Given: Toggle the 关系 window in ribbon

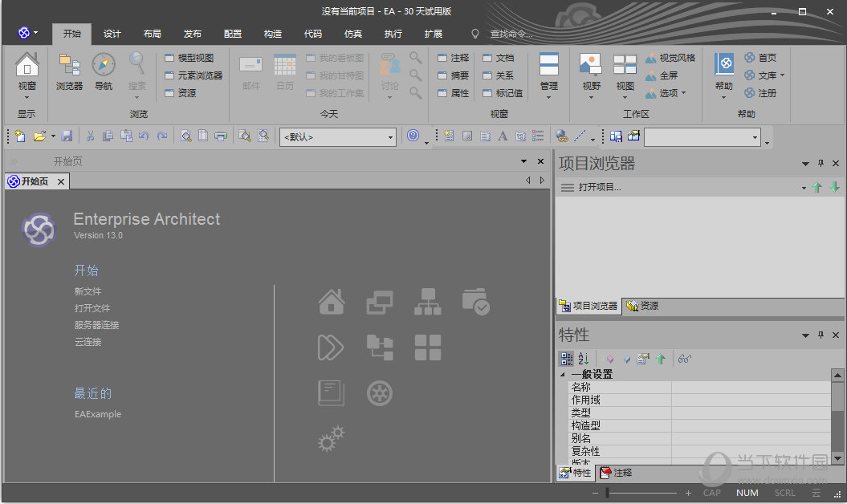Looking at the screenshot, I should 498,75.
